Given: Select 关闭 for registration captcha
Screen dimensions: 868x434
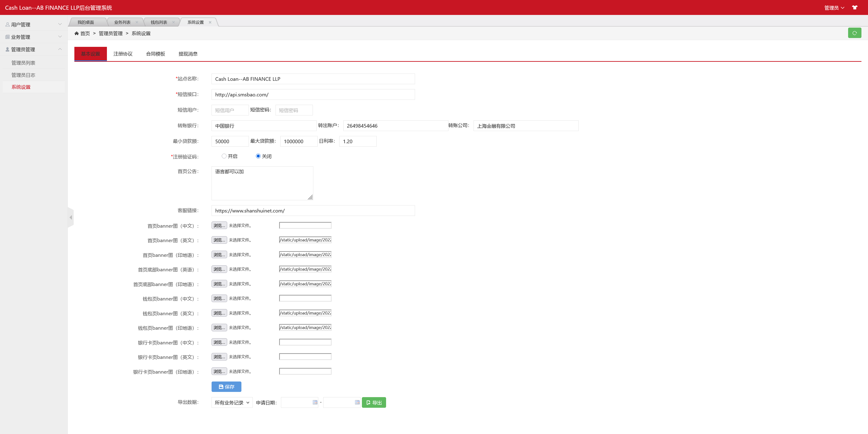Looking at the screenshot, I should (258, 156).
